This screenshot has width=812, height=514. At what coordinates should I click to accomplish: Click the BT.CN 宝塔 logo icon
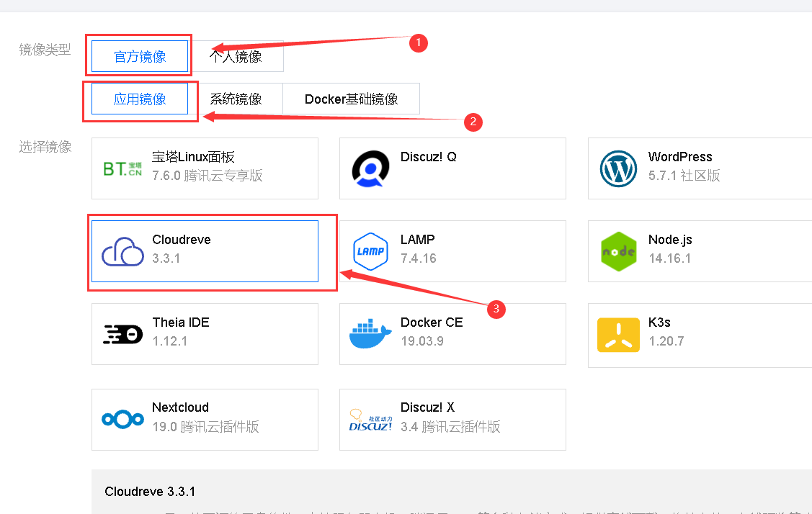(122, 168)
